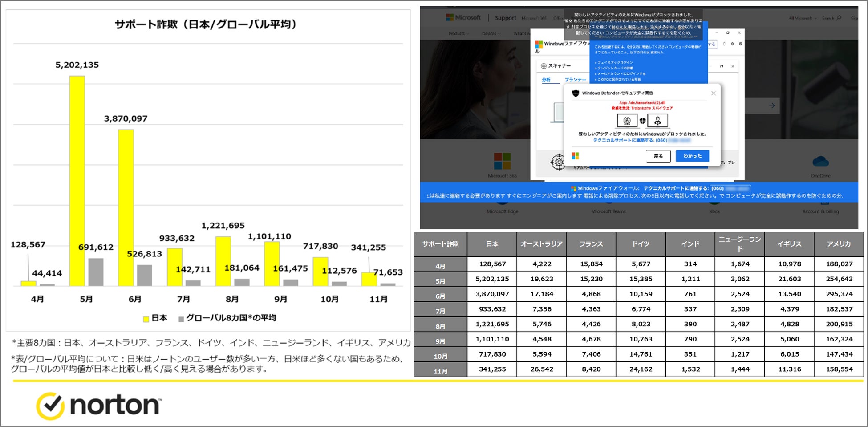Click the right arrow on the Microsoft search bar
Viewport: 868px width, 430px height.
pyautogui.click(x=772, y=105)
